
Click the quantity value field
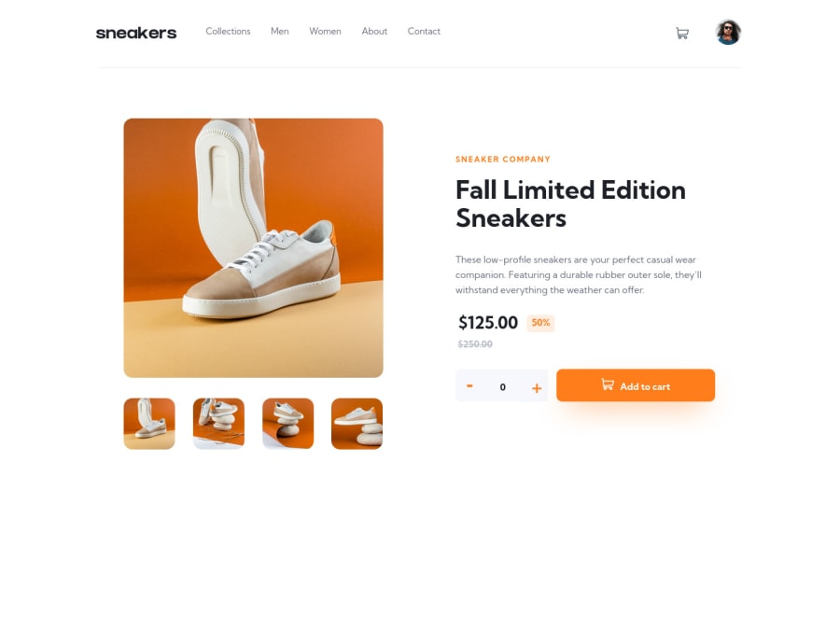point(502,387)
